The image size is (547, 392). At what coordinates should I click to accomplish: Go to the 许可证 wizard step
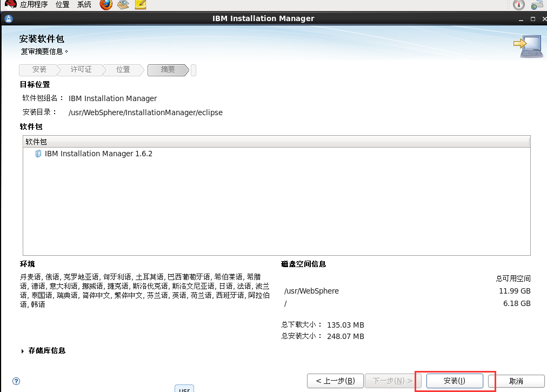(81, 69)
